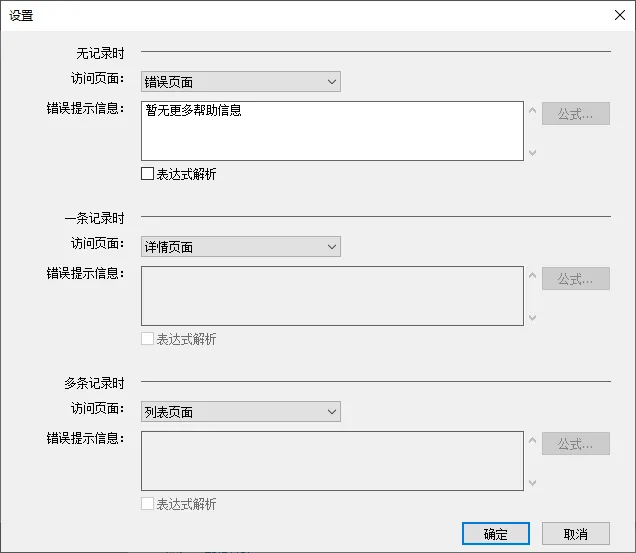Open the 错误页面 access page dropdown

(x=240, y=82)
